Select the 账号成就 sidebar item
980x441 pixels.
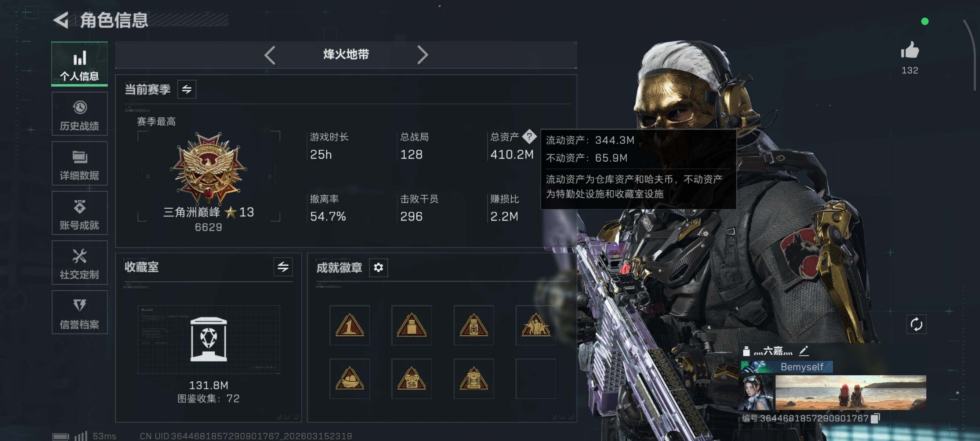(x=80, y=213)
